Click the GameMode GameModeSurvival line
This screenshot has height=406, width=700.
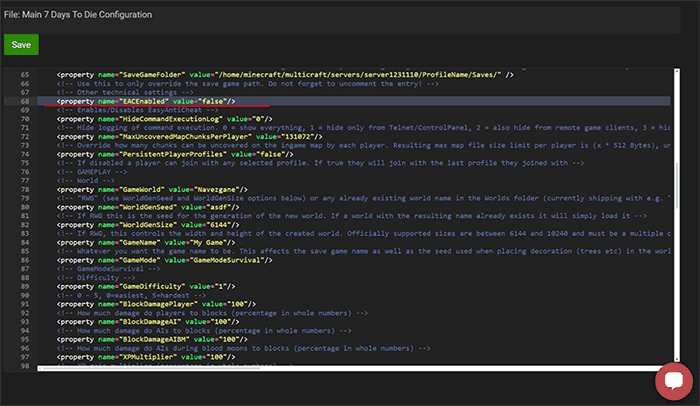coord(164,260)
